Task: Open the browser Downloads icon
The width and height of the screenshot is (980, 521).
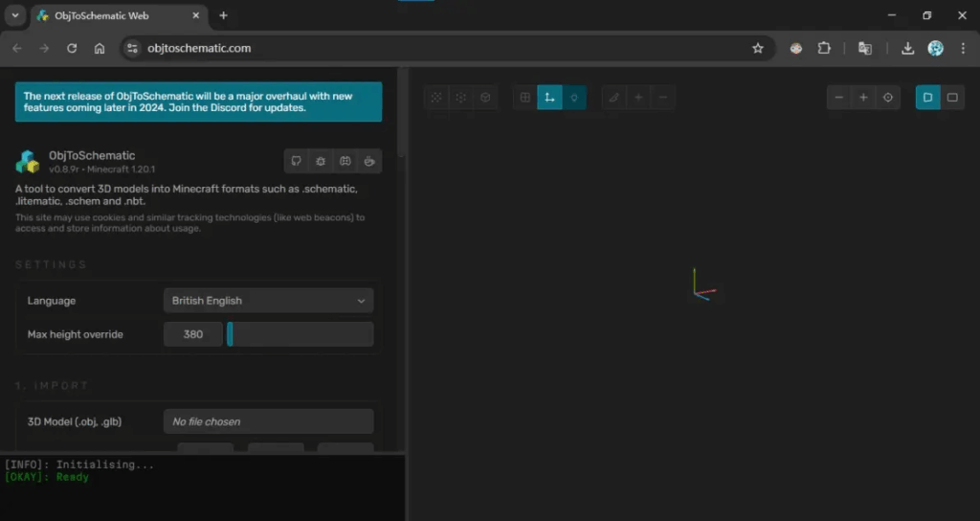Action: point(907,48)
